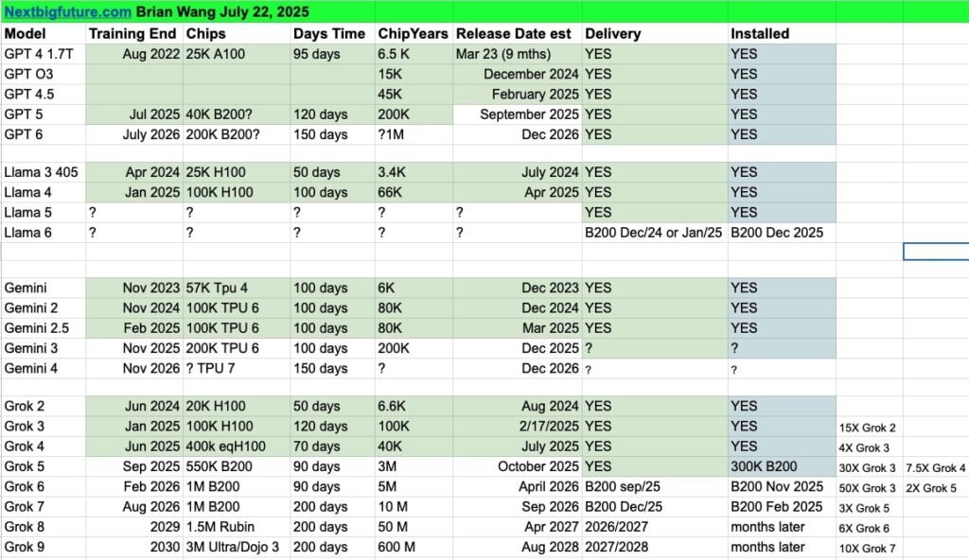Click the "October 2025" release date cell
This screenshot has width=969, height=560.
[x=518, y=466]
